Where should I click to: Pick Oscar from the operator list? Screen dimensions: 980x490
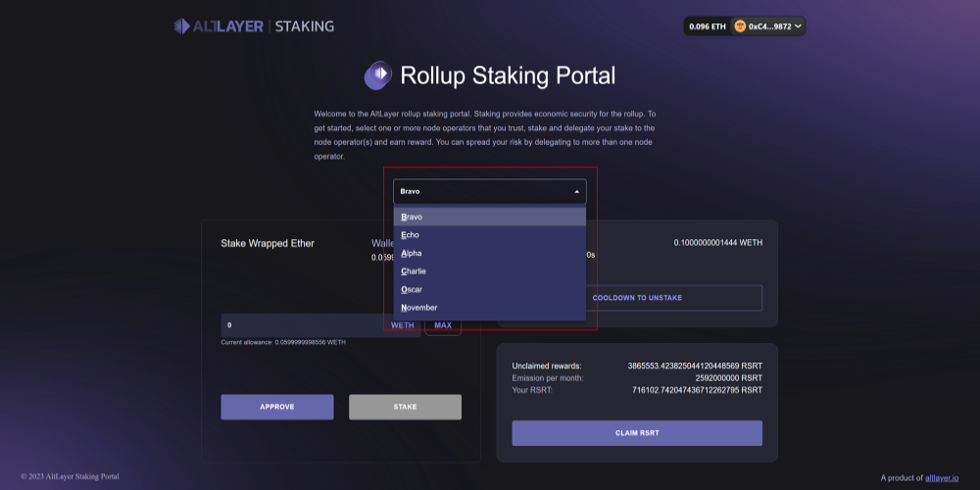pos(490,289)
